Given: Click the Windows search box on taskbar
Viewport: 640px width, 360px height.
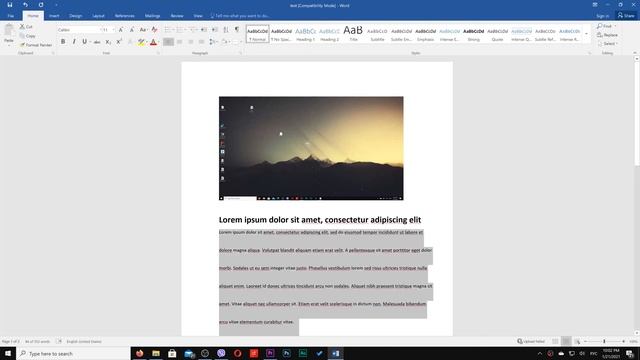Looking at the screenshot, I should point(73,353).
